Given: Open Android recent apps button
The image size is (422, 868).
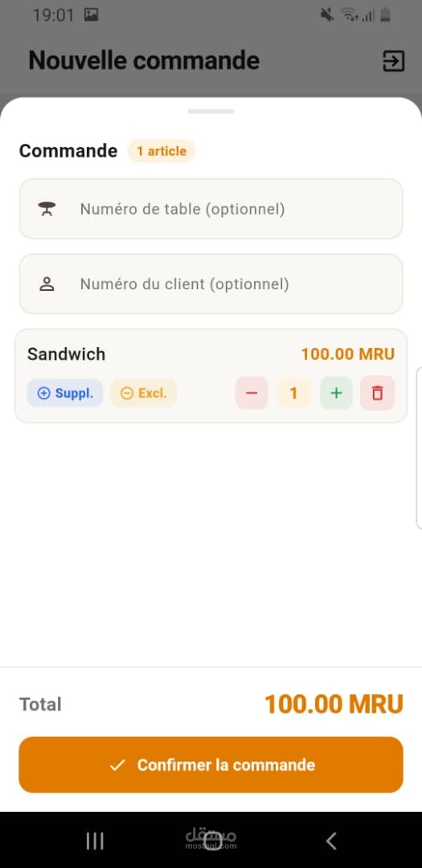Looking at the screenshot, I should [95, 841].
